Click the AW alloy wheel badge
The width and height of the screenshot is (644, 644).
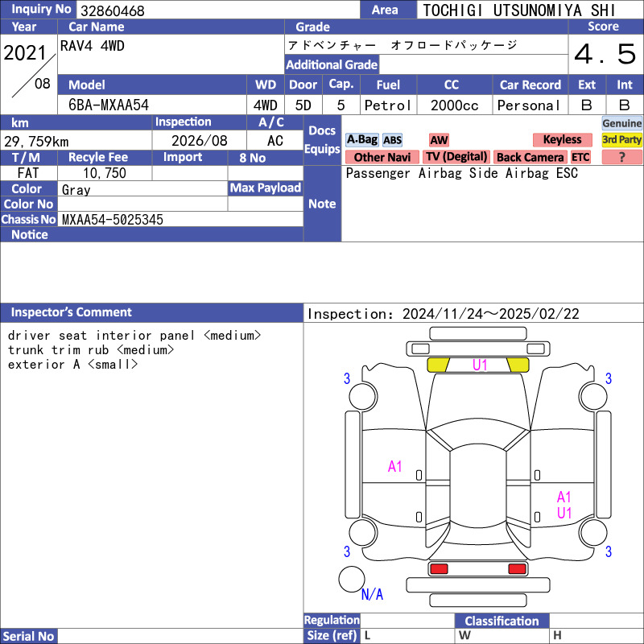click(439, 140)
